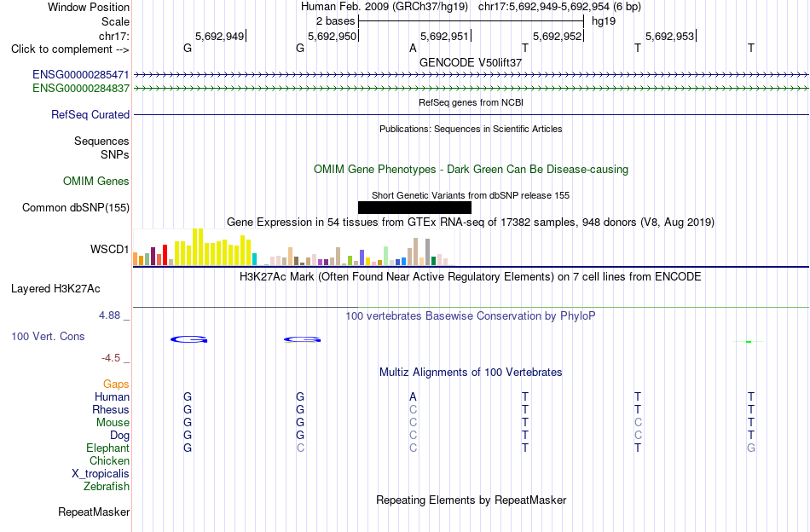Click the H3K27Ac Mark track title
Screen dimensions: 810x532
click(x=471, y=277)
